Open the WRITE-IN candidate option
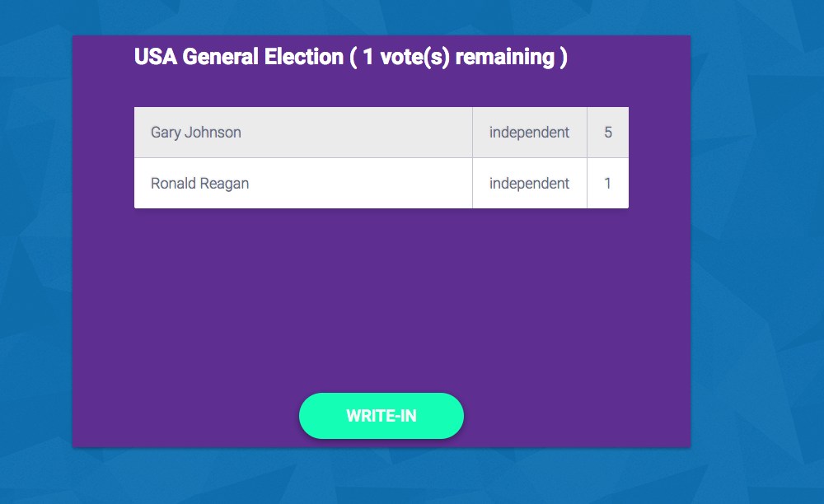824x504 pixels. click(x=381, y=416)
